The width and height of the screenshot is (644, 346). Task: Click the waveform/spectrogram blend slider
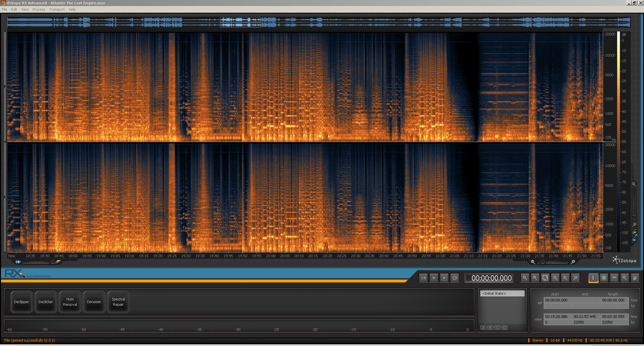click(52, 262)
